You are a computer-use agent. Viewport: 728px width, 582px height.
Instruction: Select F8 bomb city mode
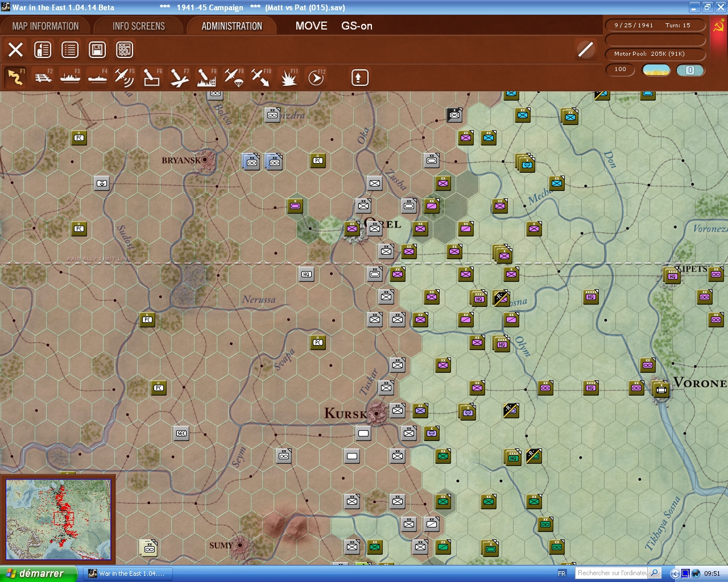206,77
